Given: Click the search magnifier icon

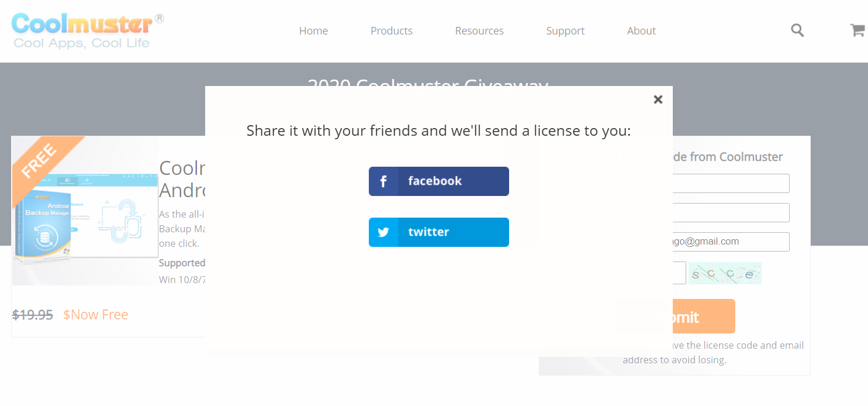Looking at the screenshot, I should (797, 30).
